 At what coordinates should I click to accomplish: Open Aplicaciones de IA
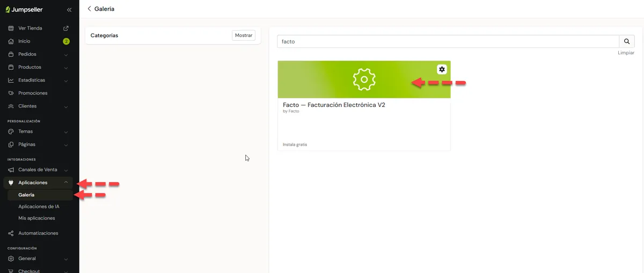point(39,206)
